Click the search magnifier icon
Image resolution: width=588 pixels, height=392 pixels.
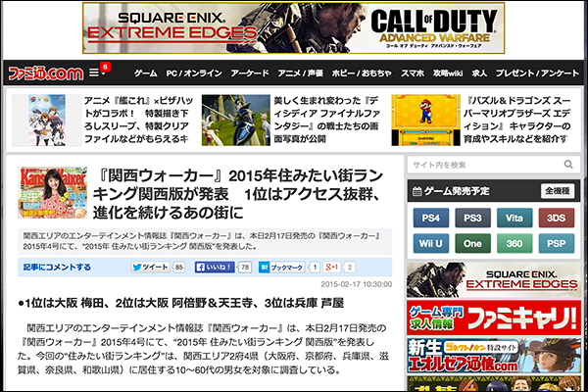pos(567,165)
